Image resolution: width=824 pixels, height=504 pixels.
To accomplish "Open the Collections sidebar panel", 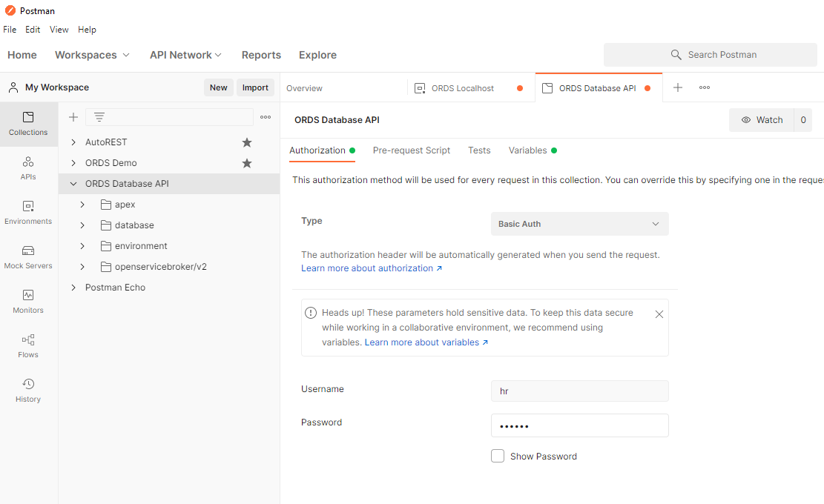I will point(28,124).
